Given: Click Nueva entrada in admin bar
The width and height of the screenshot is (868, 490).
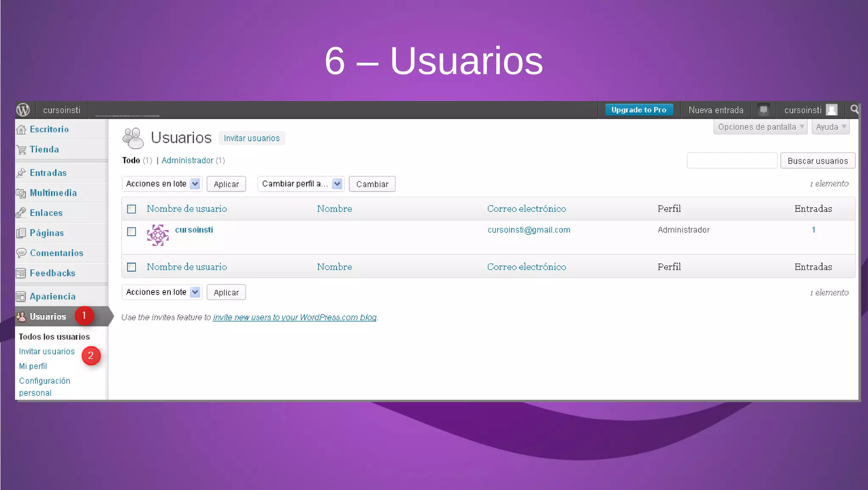Looking at the screenshot, I should pos(716,110).
